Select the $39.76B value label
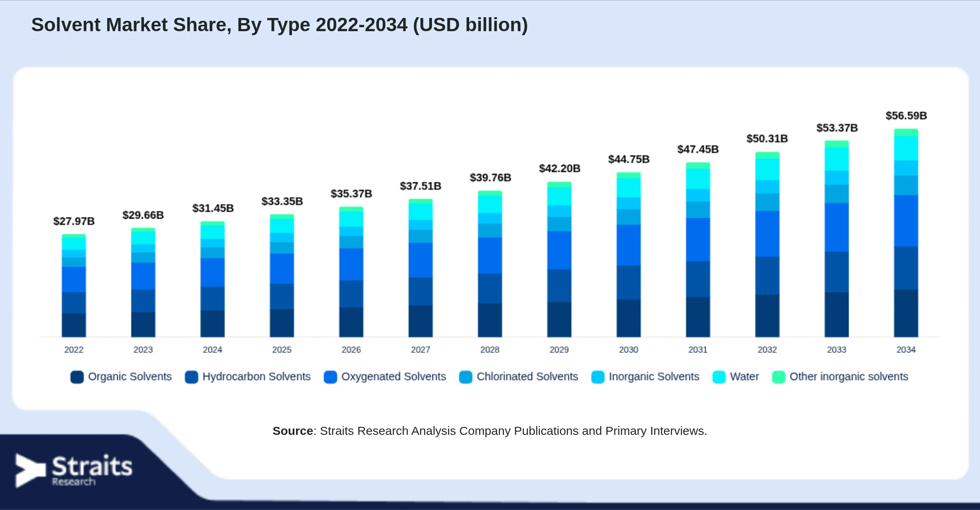 [x=490, y=178]
